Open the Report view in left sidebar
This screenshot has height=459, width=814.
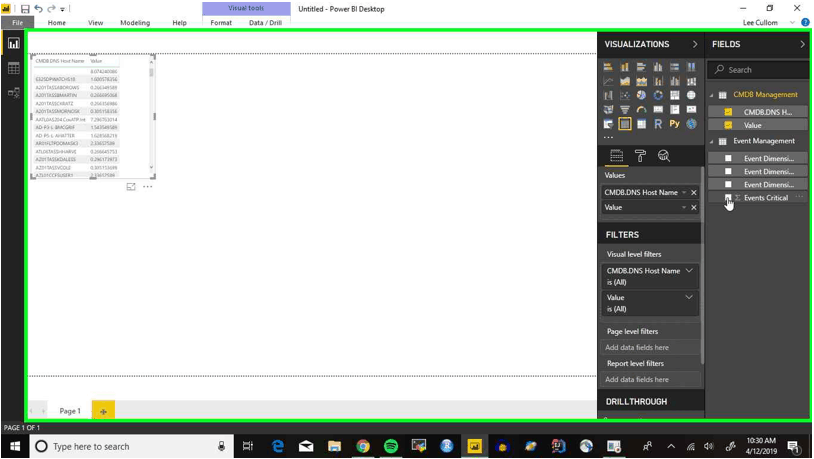[13, 44]
